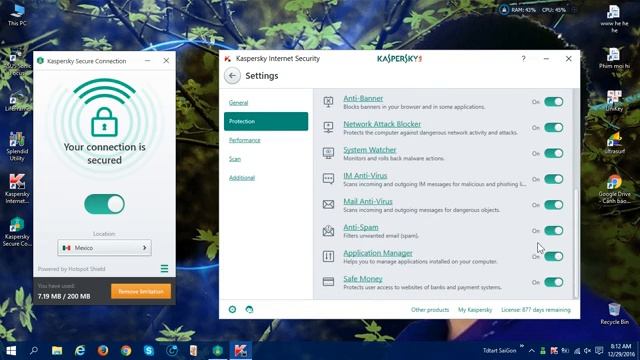Open Skype from the taskbar
This screenshot has height=360, width=640.
pyautogui.click(x=149, y=351)
